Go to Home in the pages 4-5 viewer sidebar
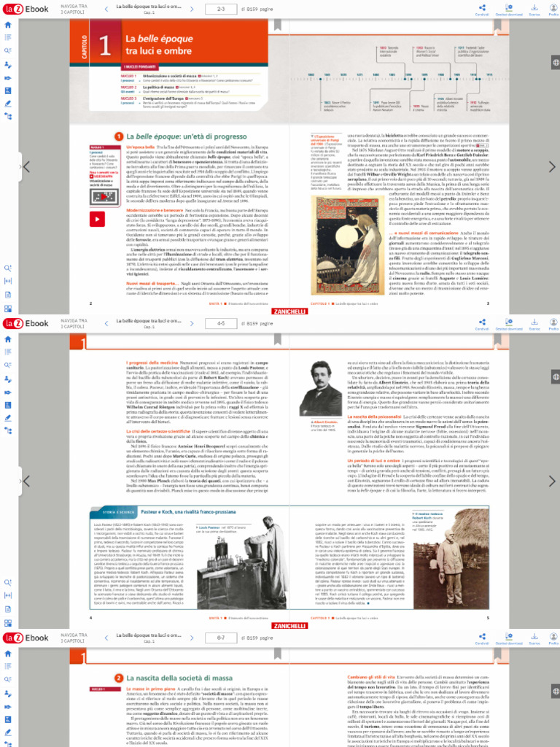Screen dimensions: 560x747 pos(7,339)
